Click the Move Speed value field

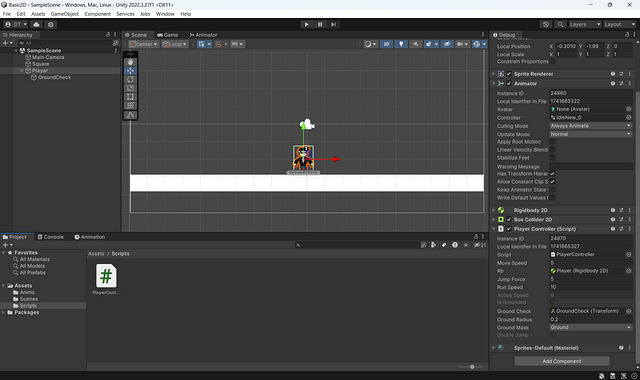coord(591,263)
